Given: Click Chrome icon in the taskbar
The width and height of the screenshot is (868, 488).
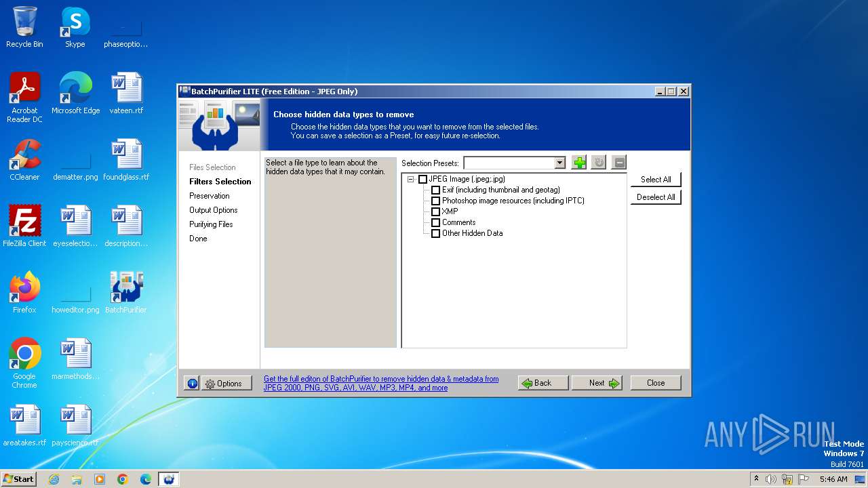Looking at the screenshot, I should tap(123, 479).
